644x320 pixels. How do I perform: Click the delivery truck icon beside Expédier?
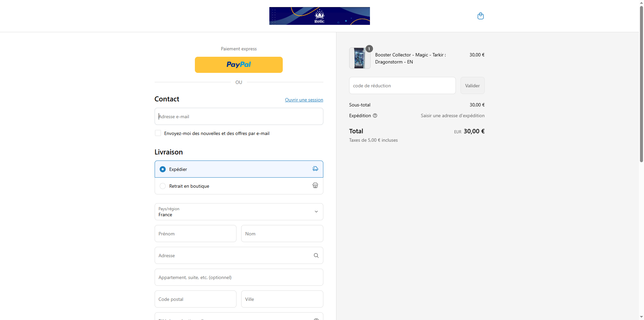pos(315,169)
